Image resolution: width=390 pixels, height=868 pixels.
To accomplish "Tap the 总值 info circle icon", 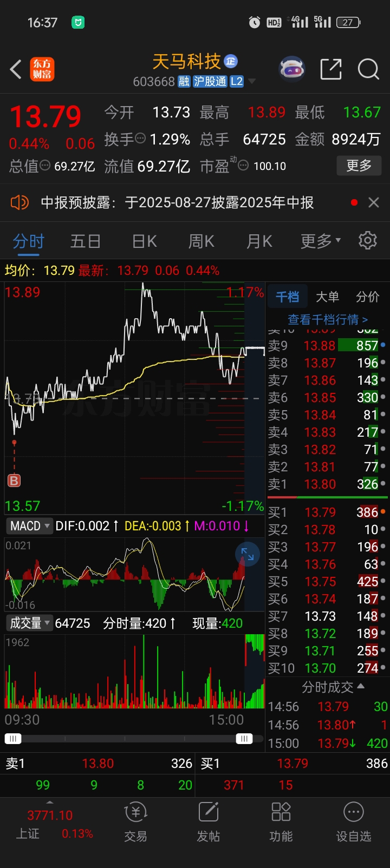I will 45,166.
